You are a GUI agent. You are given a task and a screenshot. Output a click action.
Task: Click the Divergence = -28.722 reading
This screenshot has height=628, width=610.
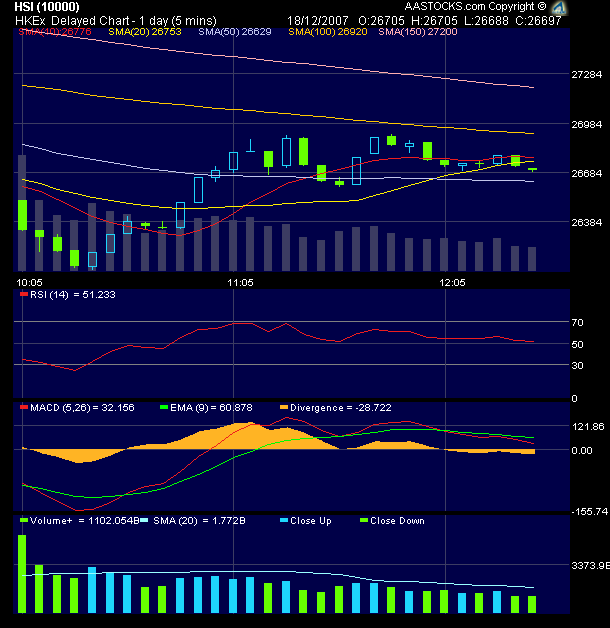[341, 408]
